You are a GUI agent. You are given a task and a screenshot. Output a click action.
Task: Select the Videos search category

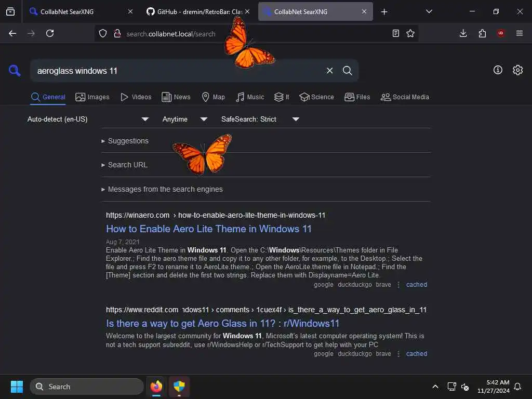(136, 97)
